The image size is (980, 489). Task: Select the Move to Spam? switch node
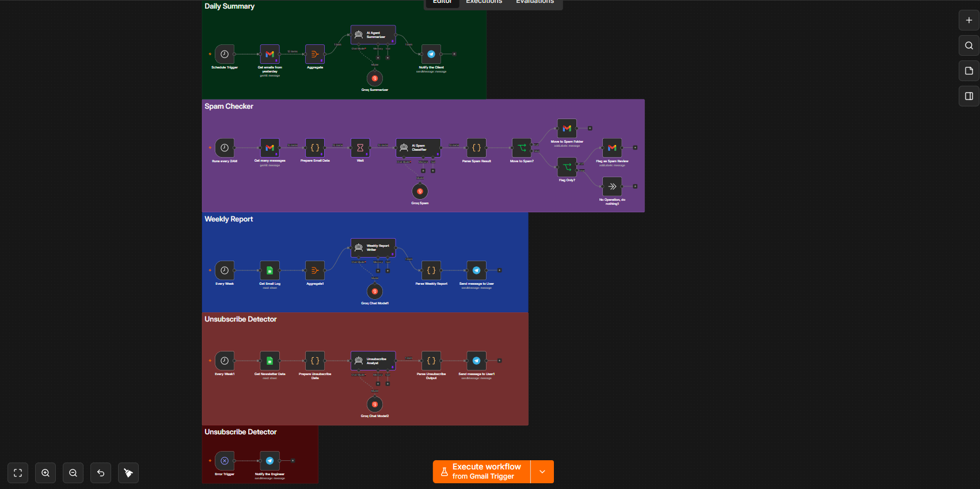522,148
